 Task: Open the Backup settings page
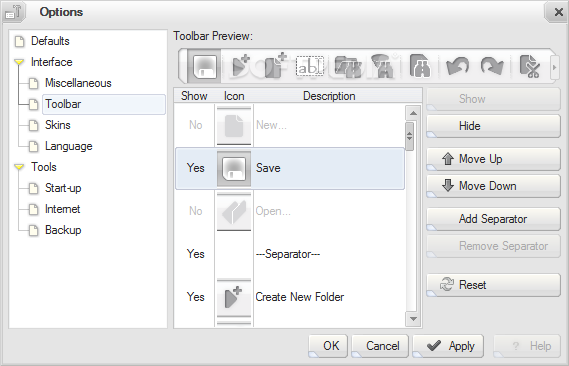pos(63,230)
